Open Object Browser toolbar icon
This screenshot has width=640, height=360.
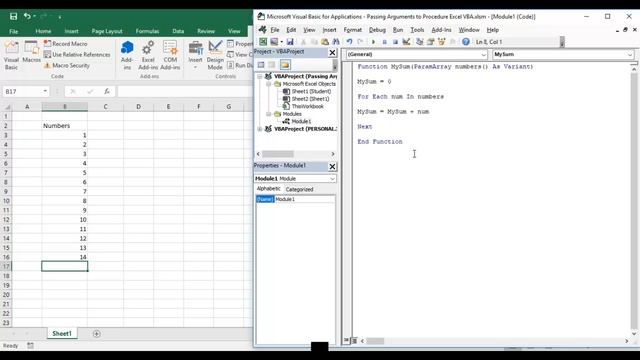point(442,42)
